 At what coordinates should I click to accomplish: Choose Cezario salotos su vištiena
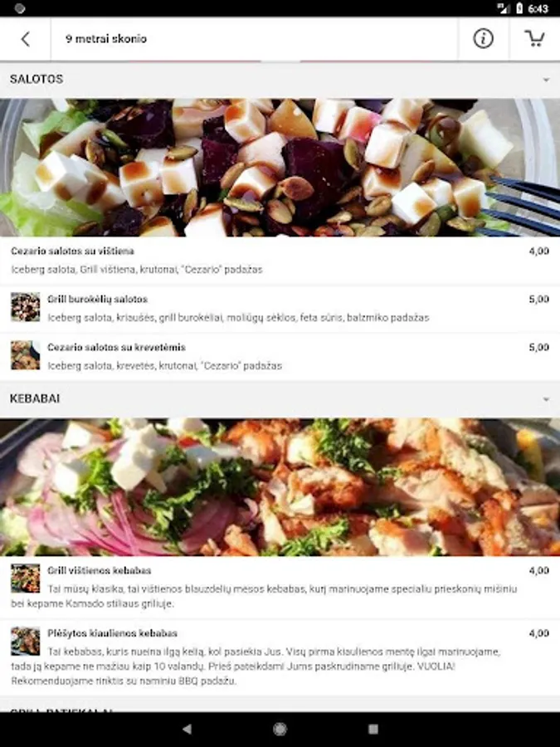coord(280,260)
